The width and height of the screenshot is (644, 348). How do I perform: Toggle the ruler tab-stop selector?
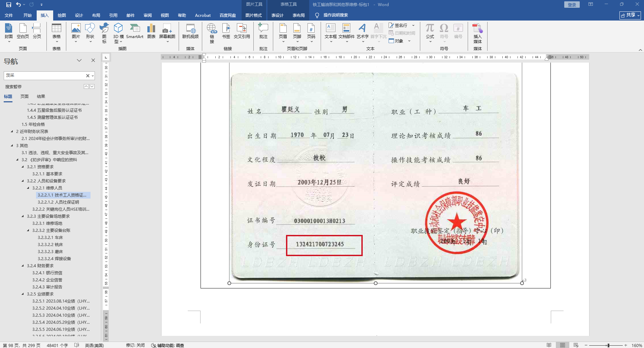click(x=106, y=57)
